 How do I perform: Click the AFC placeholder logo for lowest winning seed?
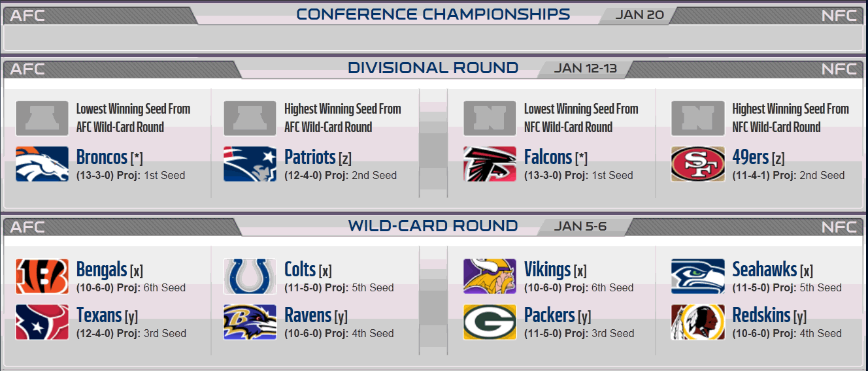point(42,118)
